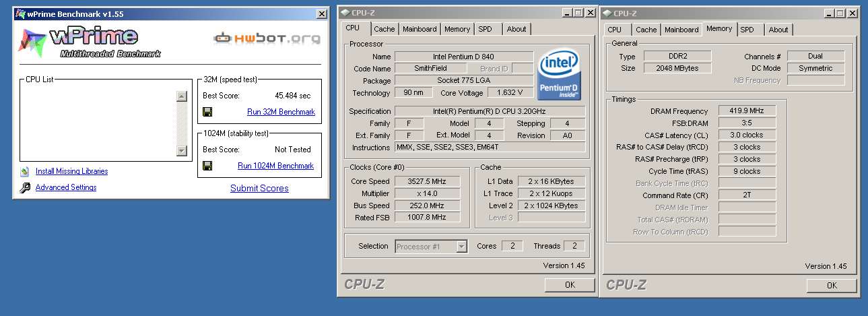The width and height of the screenshot is (868, 316).
Task: Click the Specification field Pentium(R) D CPU 3.20GHz
Action: pos(490,111)
